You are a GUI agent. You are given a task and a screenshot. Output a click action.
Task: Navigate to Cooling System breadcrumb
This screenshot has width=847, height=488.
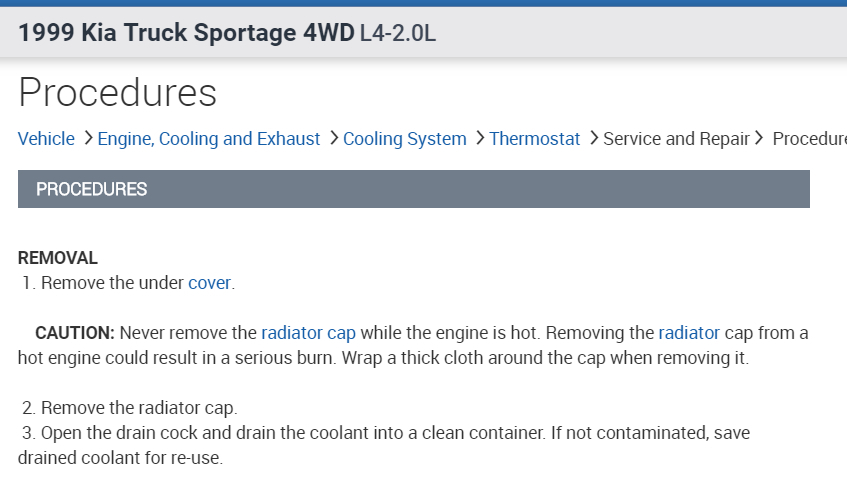tap(405, 139)
